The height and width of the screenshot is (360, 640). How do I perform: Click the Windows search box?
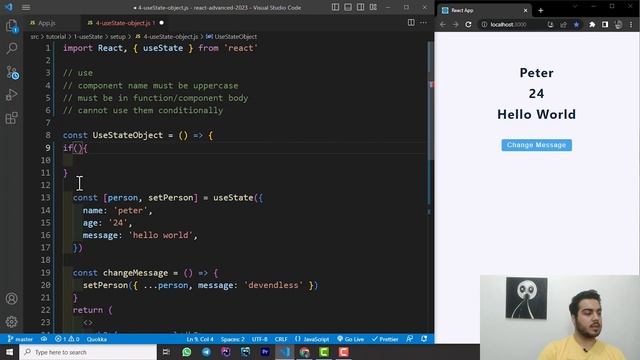tap(88, 352)
